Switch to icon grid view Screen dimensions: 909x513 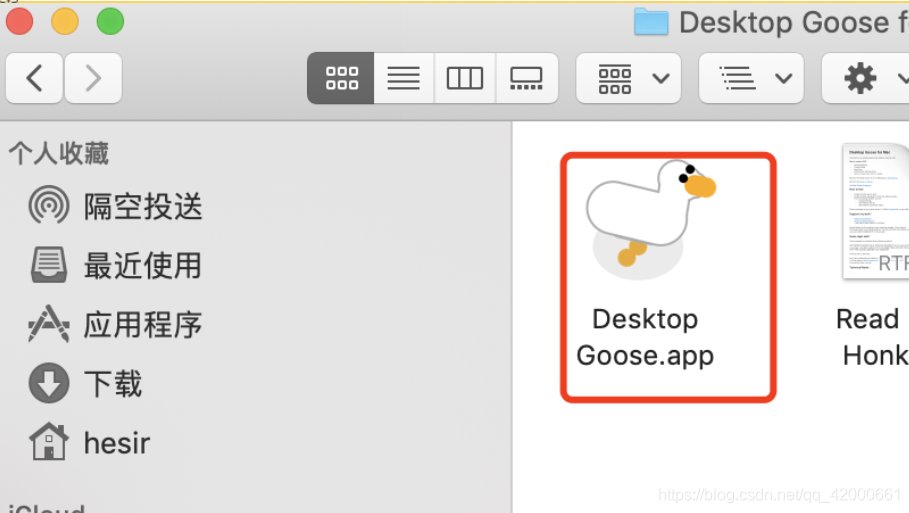(x=341, y=78)
